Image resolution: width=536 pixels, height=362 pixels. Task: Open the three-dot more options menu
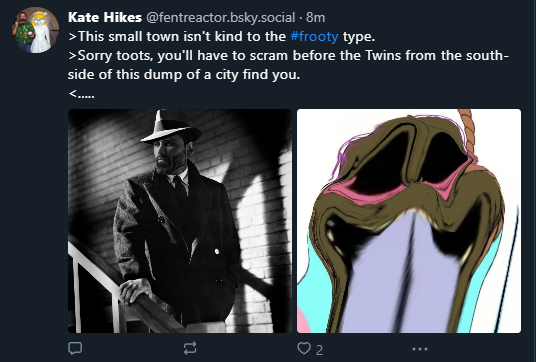(419, 349)
